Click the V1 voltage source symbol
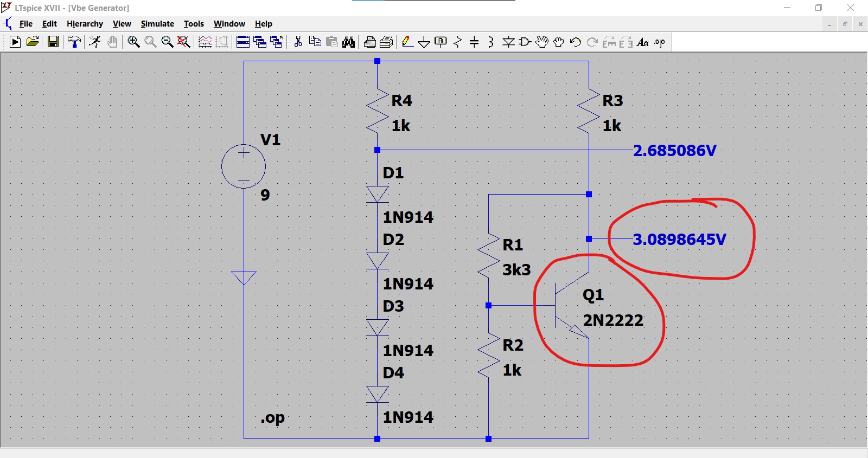 pyautogui.click(x=244, y=166)
